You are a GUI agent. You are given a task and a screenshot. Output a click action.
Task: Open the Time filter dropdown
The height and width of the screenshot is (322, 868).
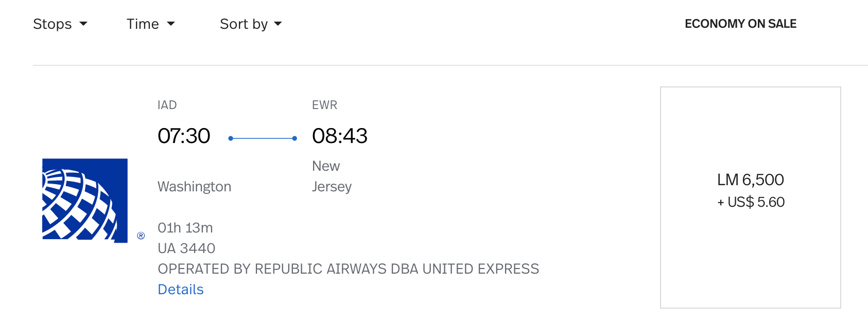coord(150,24)
